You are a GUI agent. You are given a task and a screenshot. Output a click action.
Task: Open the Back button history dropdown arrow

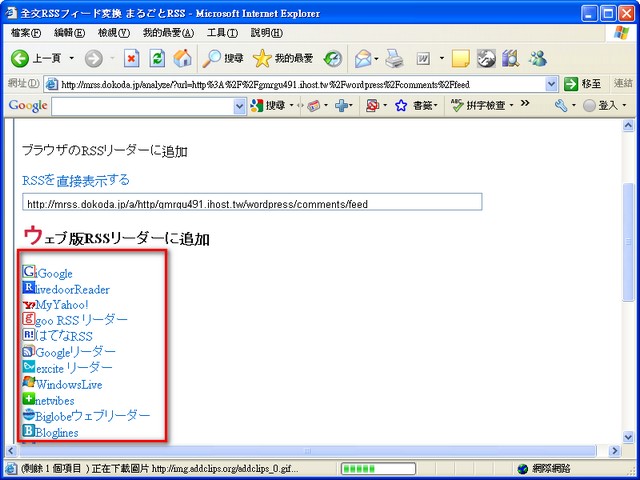71,59
